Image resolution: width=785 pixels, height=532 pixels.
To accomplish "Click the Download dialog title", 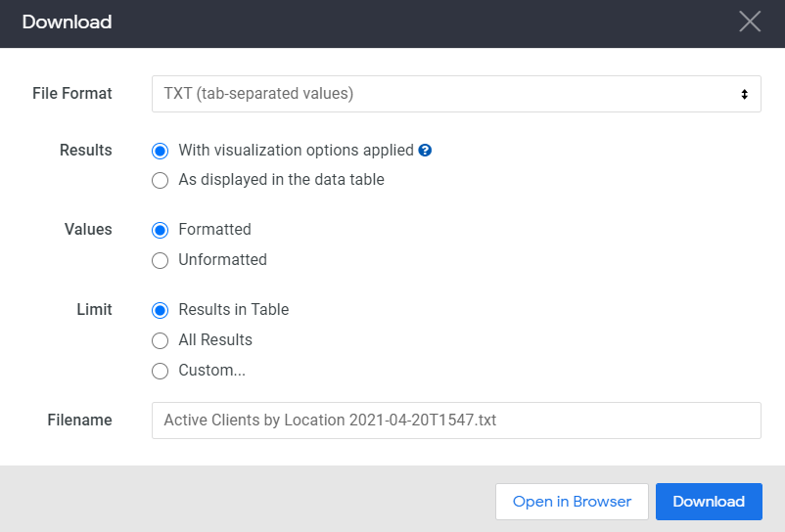I will click(x=67, y=22).
